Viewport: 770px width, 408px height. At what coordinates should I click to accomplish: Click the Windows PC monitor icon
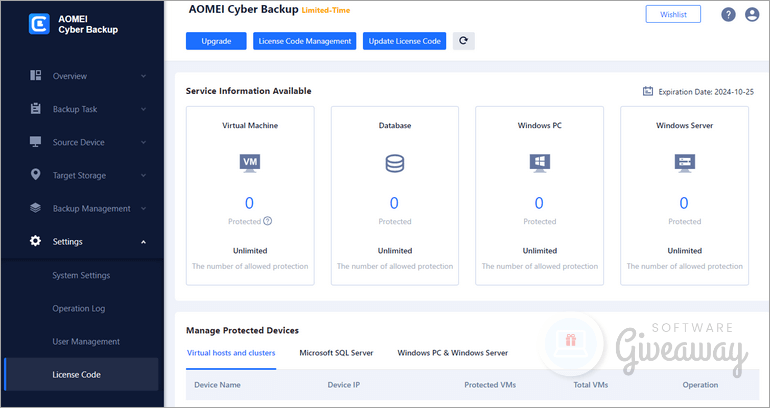[540, 163]
